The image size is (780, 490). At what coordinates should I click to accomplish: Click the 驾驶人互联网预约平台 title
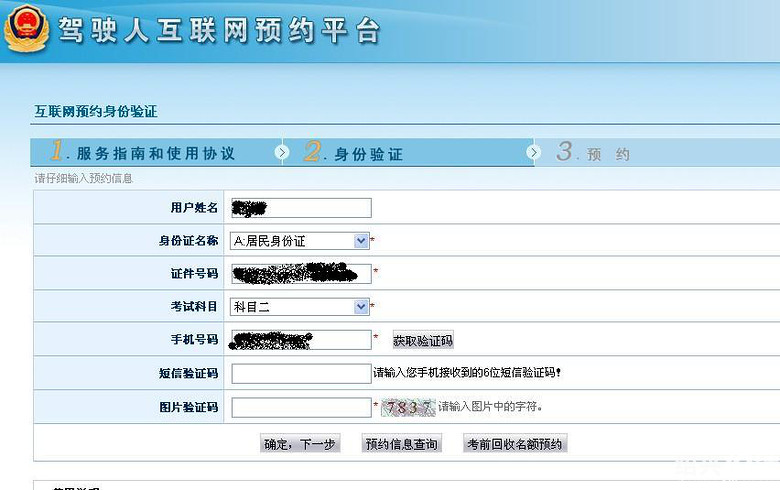click(219, 30)
